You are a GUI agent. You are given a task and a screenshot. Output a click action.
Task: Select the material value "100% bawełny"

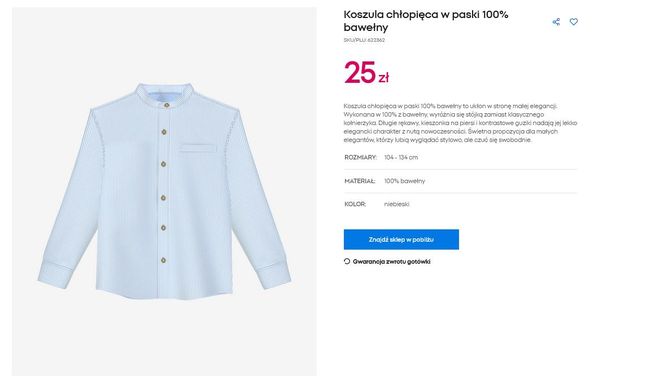pyautogui.click(x=404, y=181)
